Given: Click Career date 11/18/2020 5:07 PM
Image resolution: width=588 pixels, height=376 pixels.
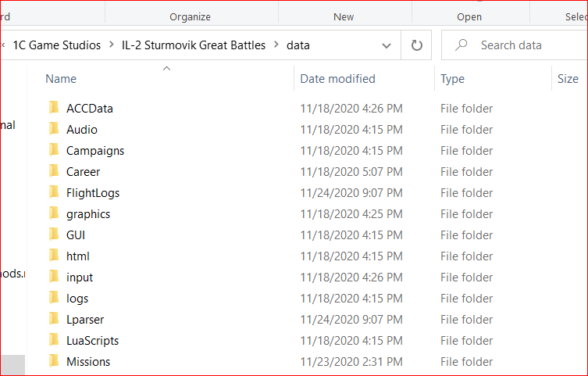Looking at the screenshot, I should point(351,172).
